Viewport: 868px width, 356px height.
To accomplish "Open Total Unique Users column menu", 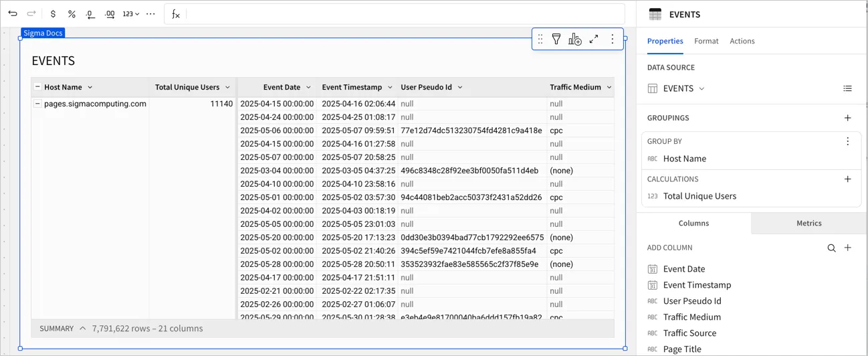I will pos(227,88).
